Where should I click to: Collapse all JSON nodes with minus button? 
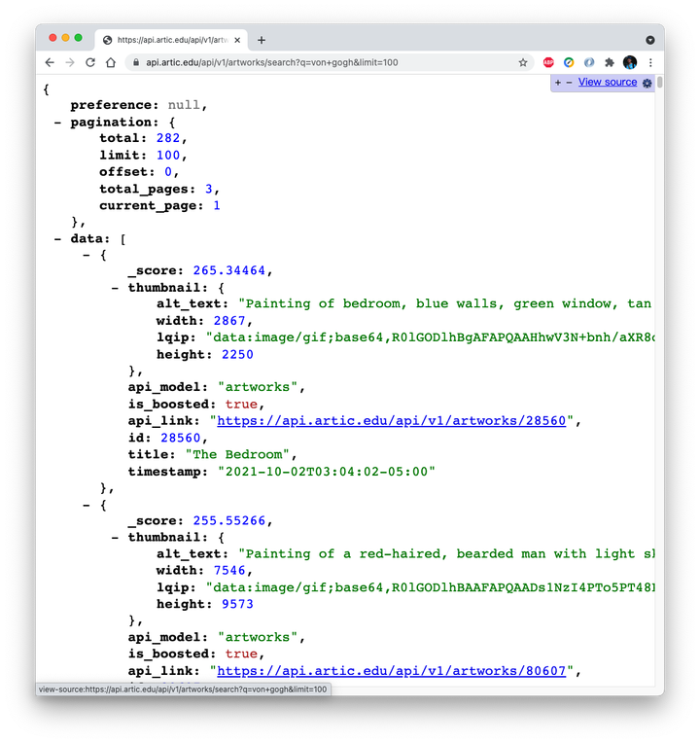(x=569, y=83)
